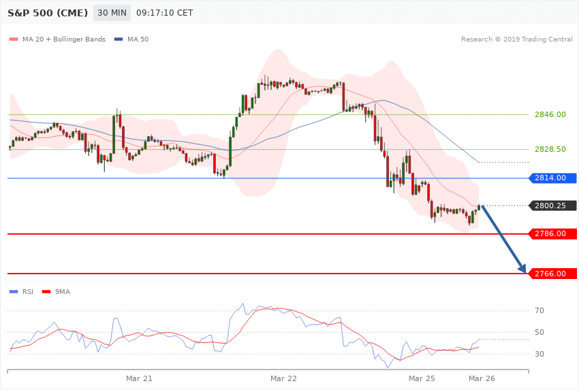Click the 9MA legend label

63,292
